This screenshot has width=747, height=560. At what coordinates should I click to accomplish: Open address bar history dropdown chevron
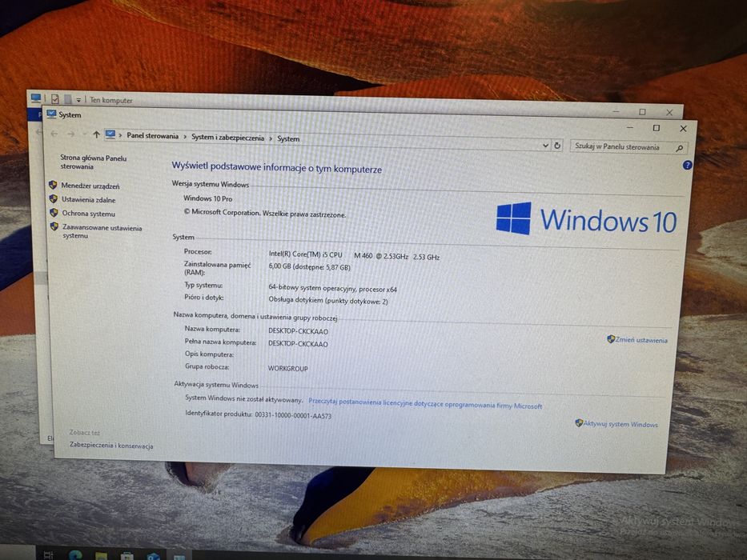tap(545, 146)
